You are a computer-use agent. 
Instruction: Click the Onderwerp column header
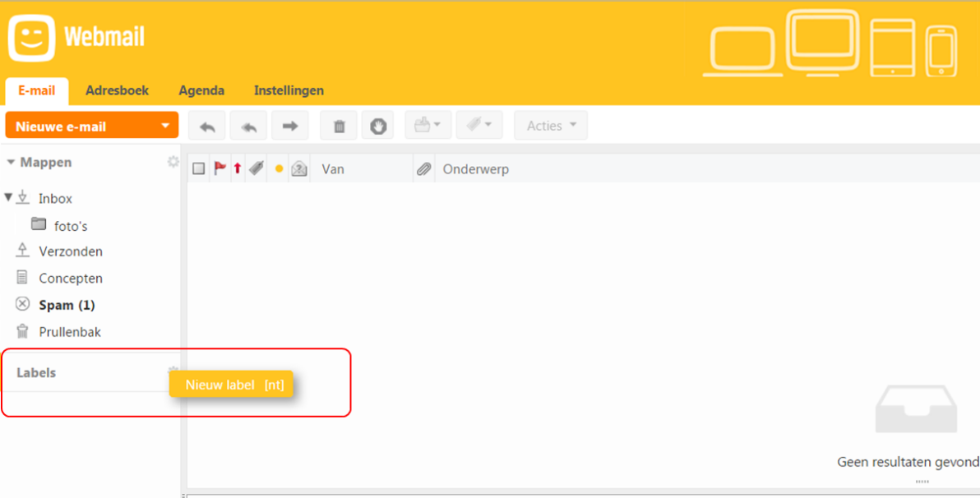click(x=476, y=169)
